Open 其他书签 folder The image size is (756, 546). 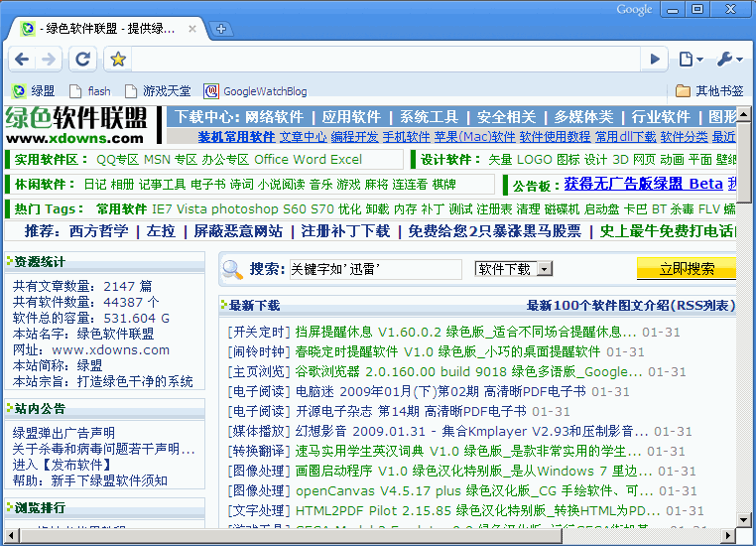pos(709,91)
